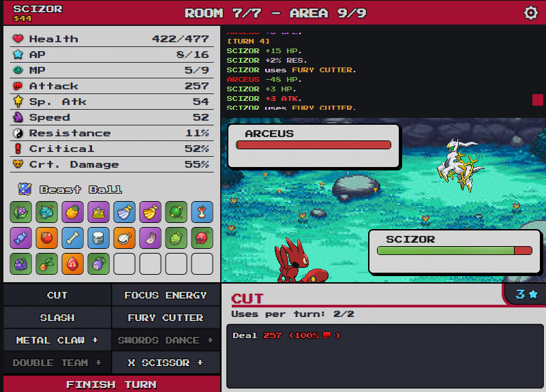This screenshot has height=392, width=546.
Task: Click the 'ROOM 7/7 - AREA 9/9' title
Action: tap(275, 13)
